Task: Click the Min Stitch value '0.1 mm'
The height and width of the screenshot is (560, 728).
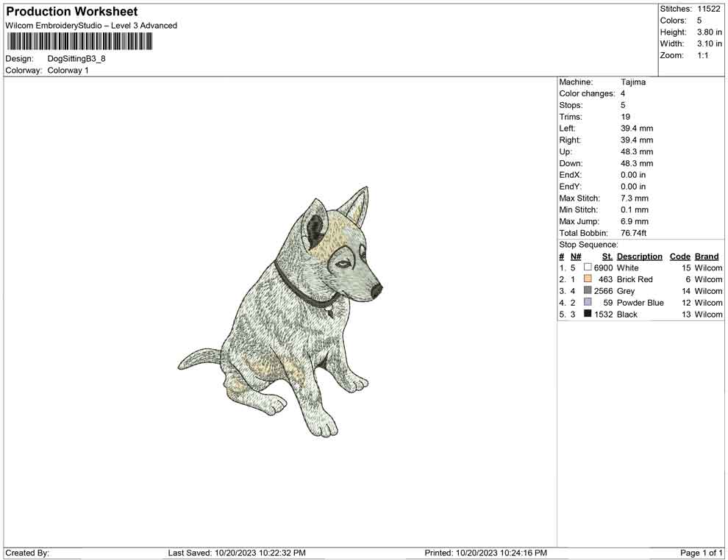Action: click(x=634, y=209)
